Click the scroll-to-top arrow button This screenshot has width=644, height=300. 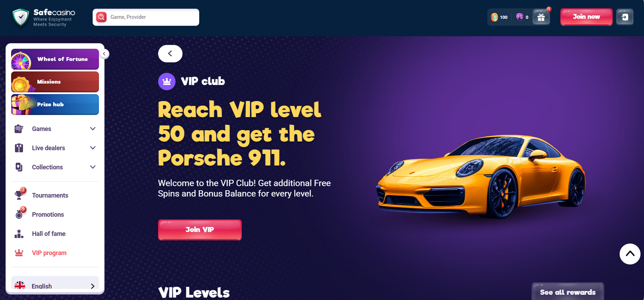click(630, 254)
